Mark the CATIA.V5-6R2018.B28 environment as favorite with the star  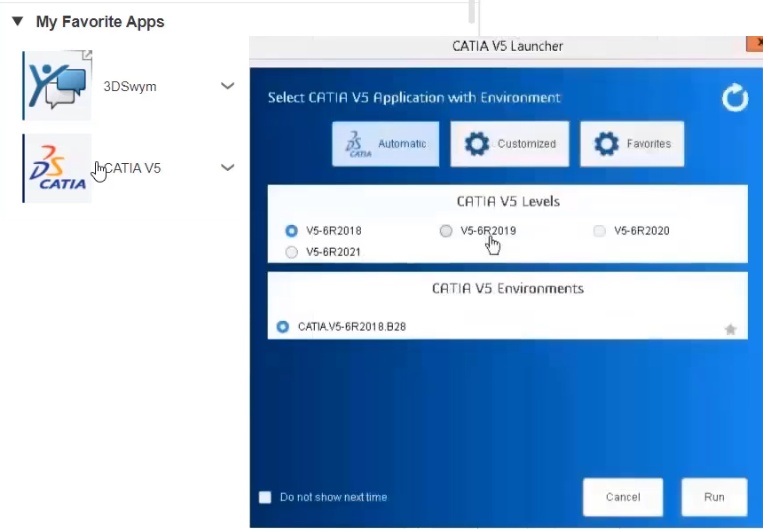click(x=730, y=329)
